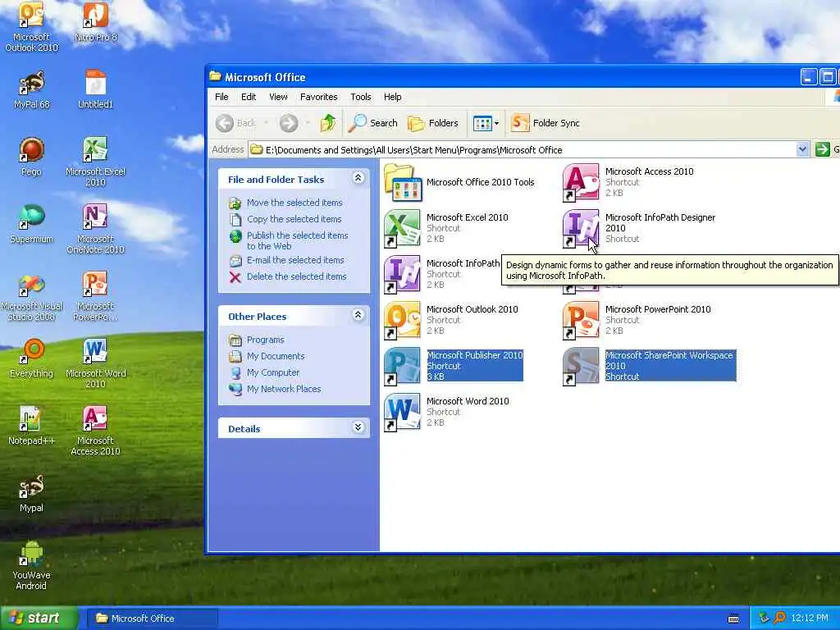
Task: Expand the Details panel
Action: pyautogui.click(x=358, y=427)
